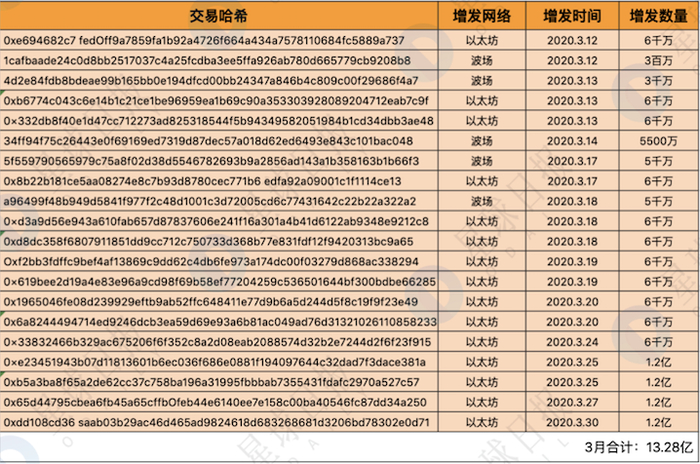Click 1.2亿 in the 0xb5a3ba8f65 row

click(x=658, y=382)
